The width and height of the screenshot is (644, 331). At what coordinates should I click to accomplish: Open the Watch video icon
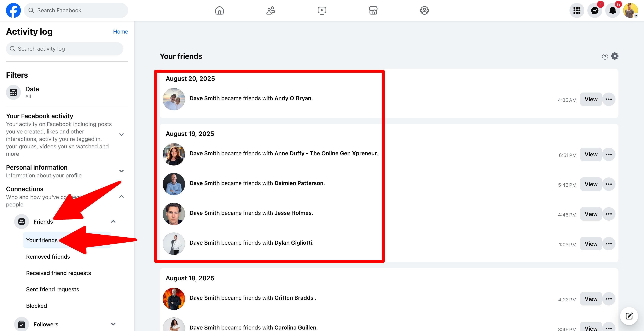(x=322, y=10)
